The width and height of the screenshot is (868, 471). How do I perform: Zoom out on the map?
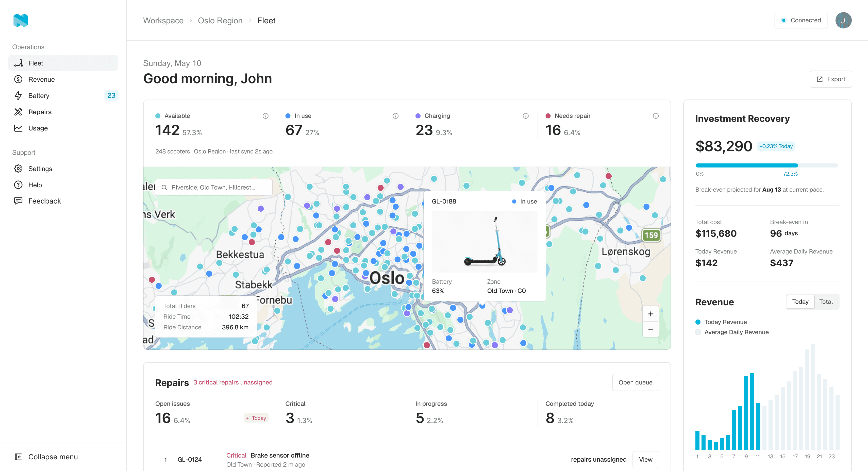tap(651, 329)
